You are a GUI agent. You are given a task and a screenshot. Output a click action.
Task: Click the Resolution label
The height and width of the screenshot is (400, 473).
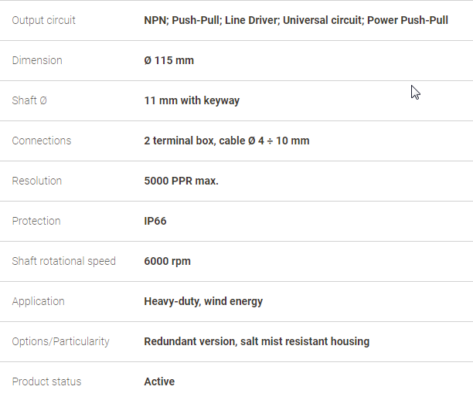point(37,181)
